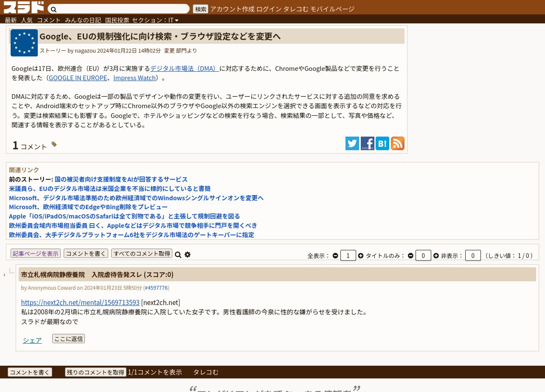This screenshot has width=545, height=392.
Task: Go to 最新 menu item
Action: pyautogui.click(x=11, y=20)
